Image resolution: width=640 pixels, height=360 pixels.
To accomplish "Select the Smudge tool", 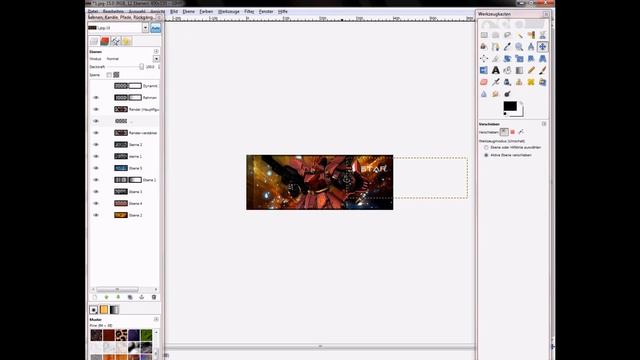I will point(496,94).
